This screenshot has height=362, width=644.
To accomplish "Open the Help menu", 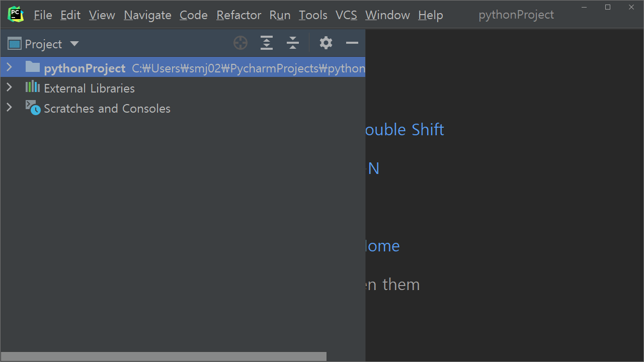I will (431, 15).
